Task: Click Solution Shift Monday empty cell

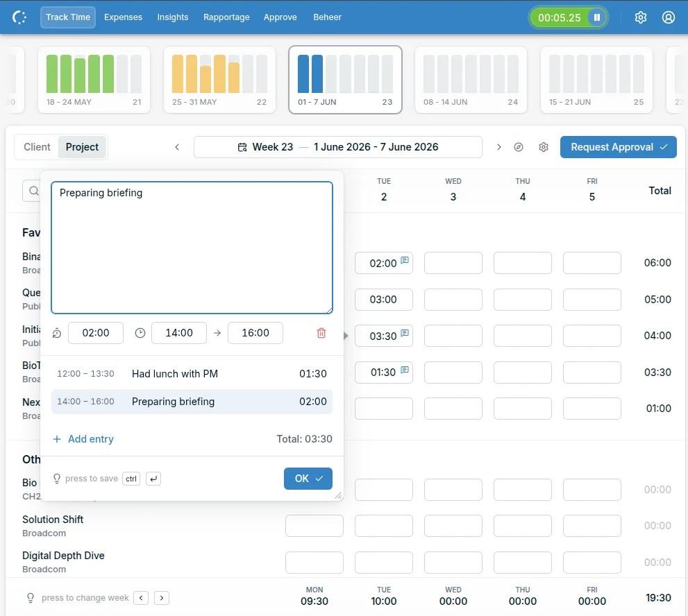Action: pos(314,526)
